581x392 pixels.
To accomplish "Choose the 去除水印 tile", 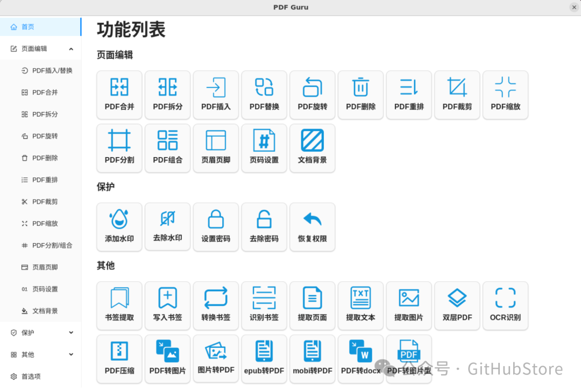I will [x=167, y=227].
